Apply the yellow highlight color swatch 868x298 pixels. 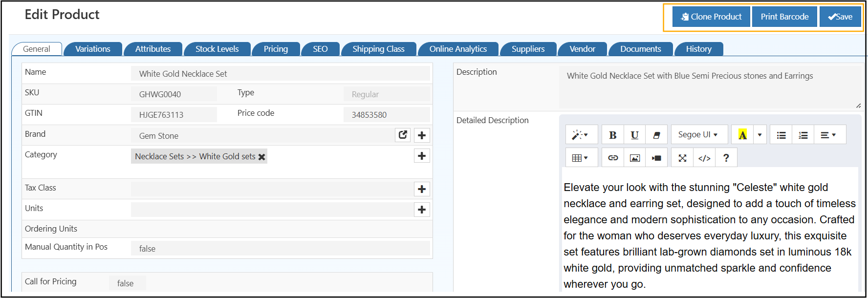tap(742, 135)
